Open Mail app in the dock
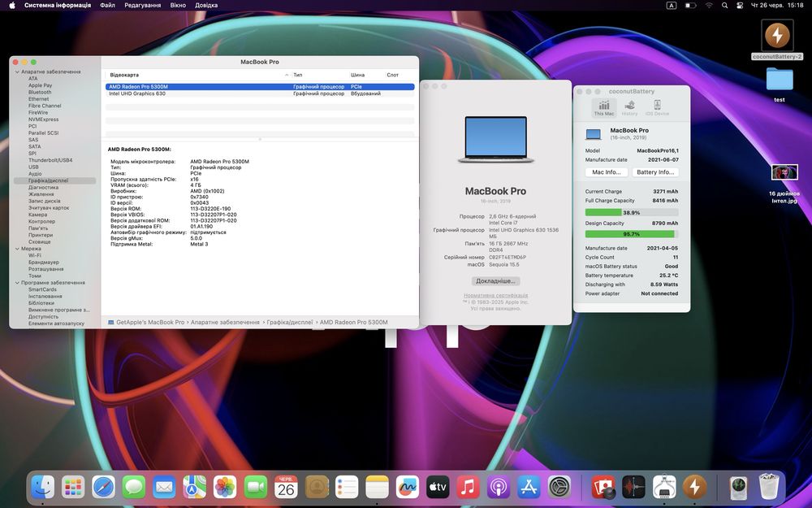Image resolution: width=812 pixels, height=508 pixels. pyautogui.click(x=164, y=487)
